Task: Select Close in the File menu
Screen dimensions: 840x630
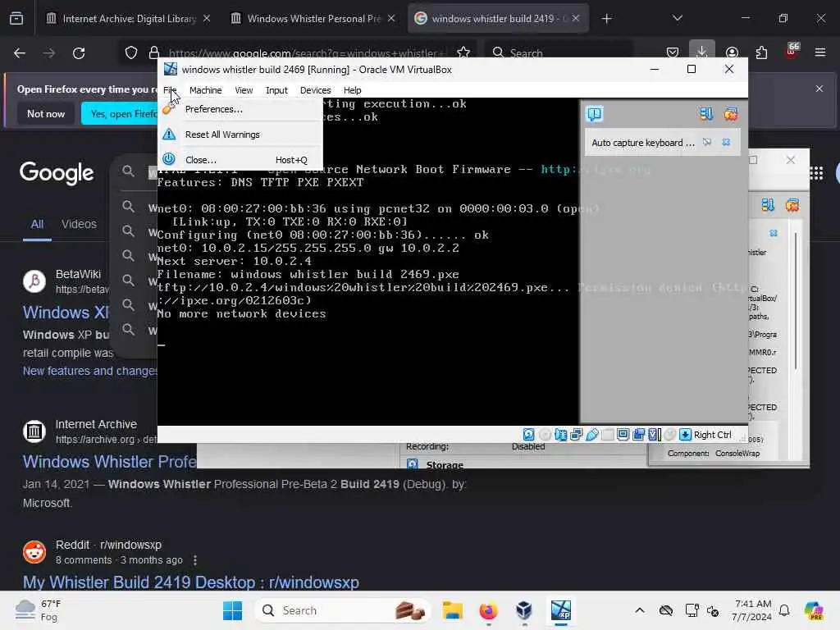Action: pos(240,160)
